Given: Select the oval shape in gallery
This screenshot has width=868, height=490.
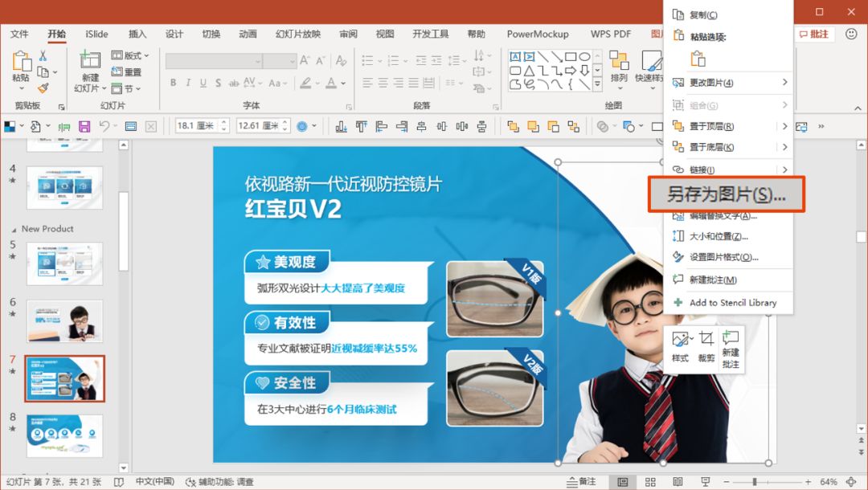Looking at the screenshot, I should pyautogui.click(x=584, y=56).
